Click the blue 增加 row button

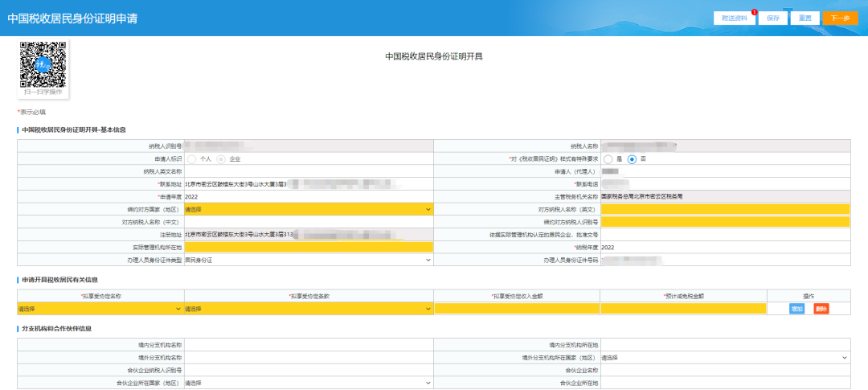[796, 309]
